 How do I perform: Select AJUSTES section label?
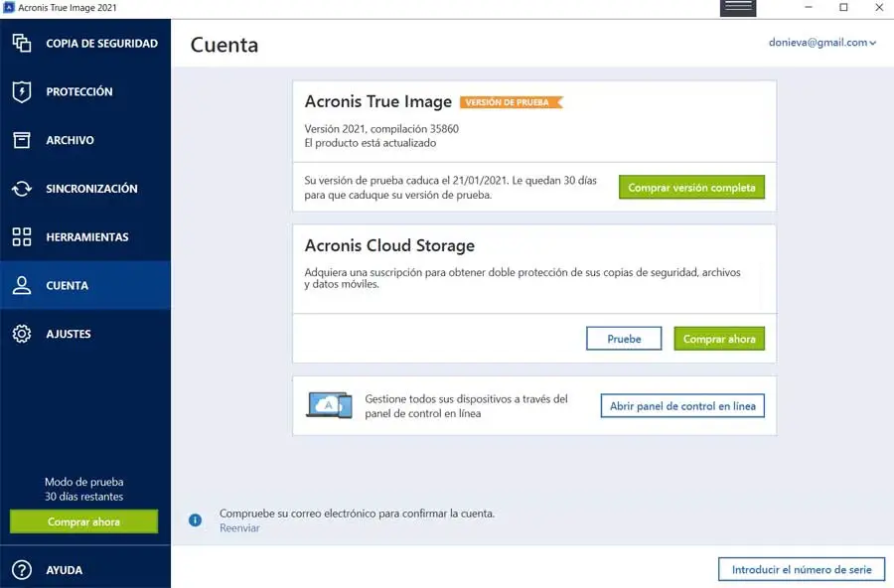coord(69,334)
